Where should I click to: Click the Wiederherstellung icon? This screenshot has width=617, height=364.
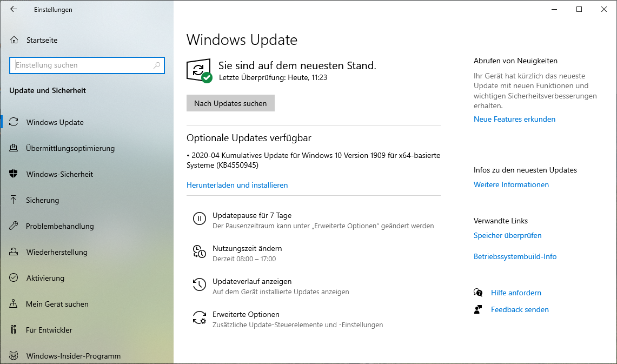(14, 252)
